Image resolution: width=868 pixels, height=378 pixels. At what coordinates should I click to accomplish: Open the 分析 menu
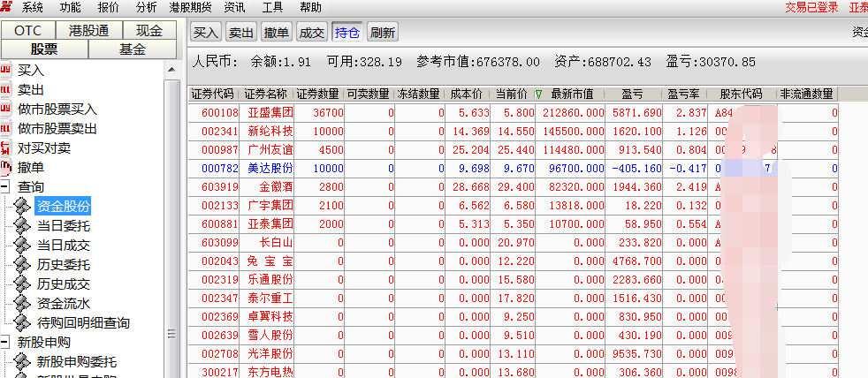pyautogui.click(x=146, y=7)
